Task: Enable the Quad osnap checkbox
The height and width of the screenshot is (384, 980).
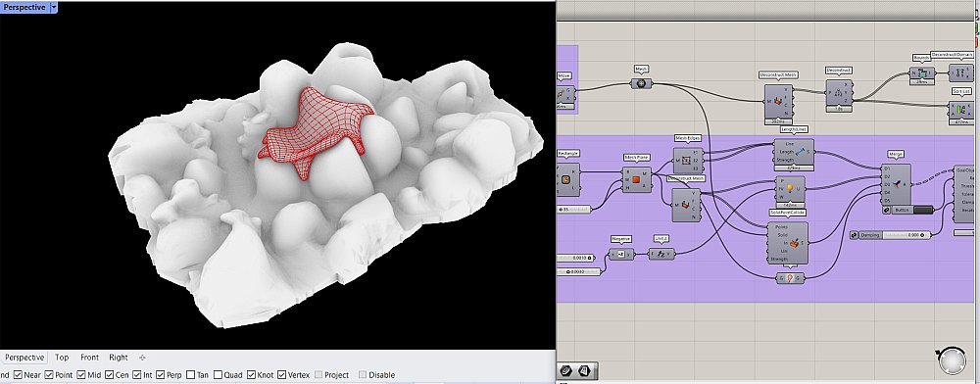Action: coord(218,375)
